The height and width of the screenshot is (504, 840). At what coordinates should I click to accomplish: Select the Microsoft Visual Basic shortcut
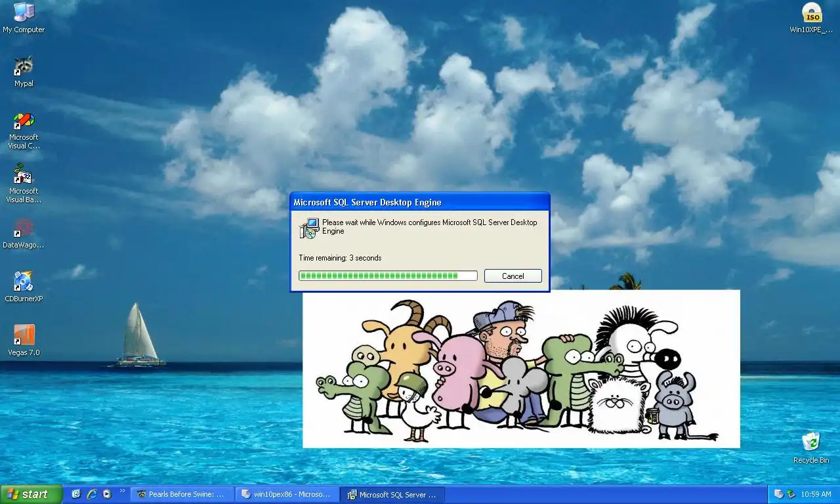click(24, 184)
